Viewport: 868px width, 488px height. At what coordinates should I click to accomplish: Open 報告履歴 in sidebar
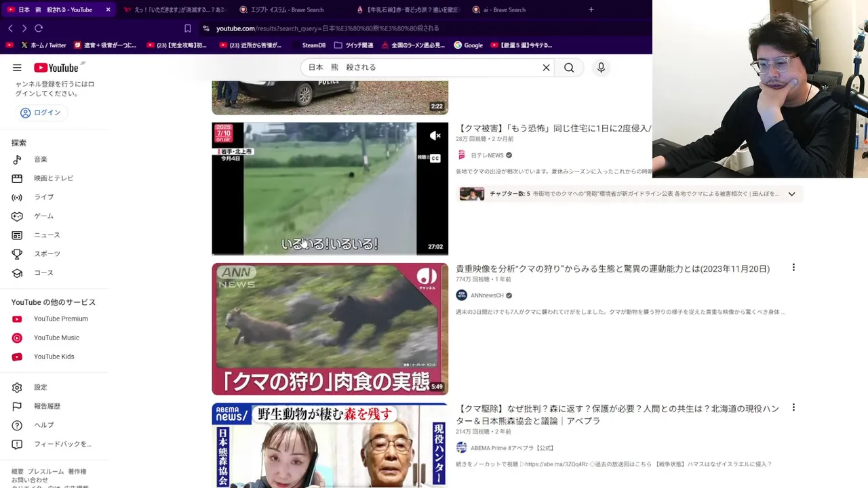[x=54, y=407]
